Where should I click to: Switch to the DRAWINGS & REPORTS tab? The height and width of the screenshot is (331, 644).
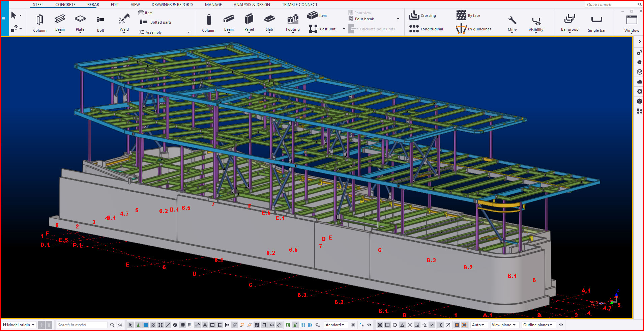coord(172,5)
